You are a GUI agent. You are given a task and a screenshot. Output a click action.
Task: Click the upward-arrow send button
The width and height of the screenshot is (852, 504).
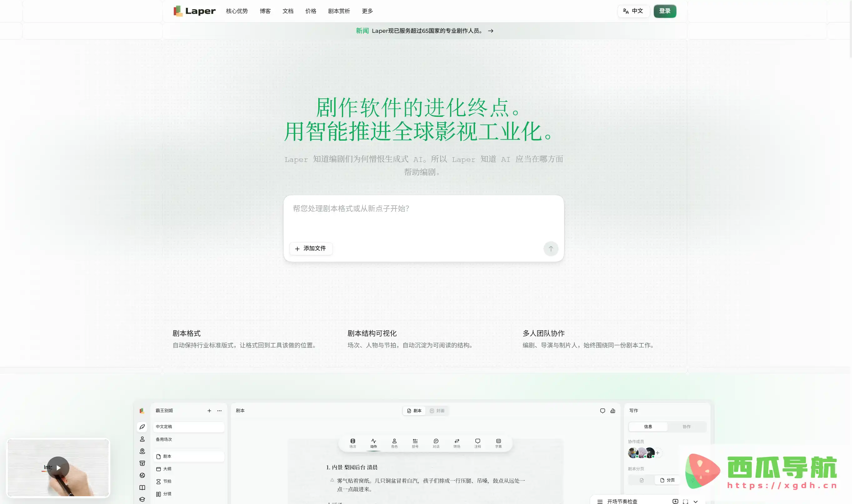point(551,249)
